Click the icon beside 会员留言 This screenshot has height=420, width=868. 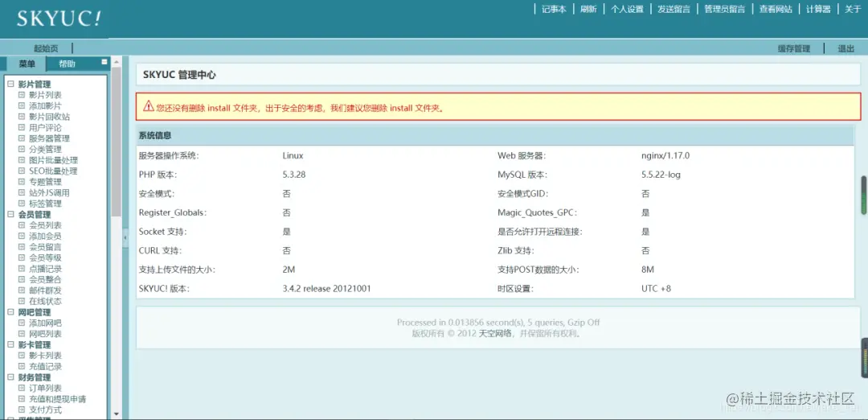22,247
